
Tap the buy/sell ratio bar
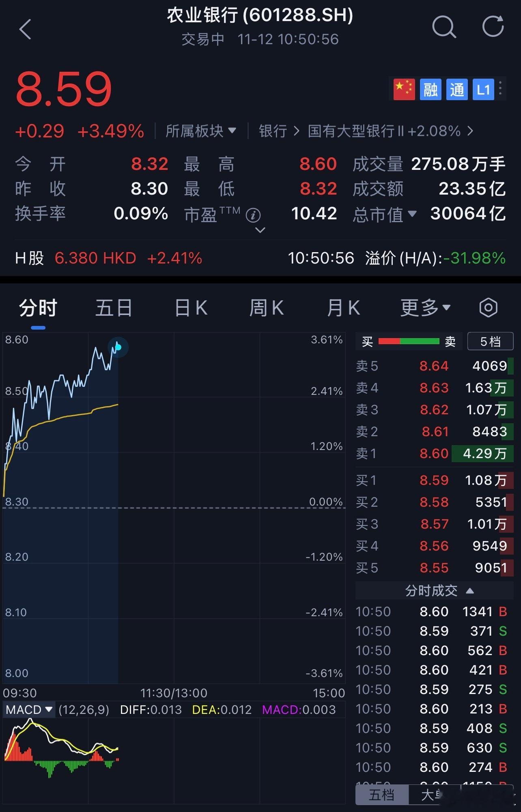coord(409,341)
